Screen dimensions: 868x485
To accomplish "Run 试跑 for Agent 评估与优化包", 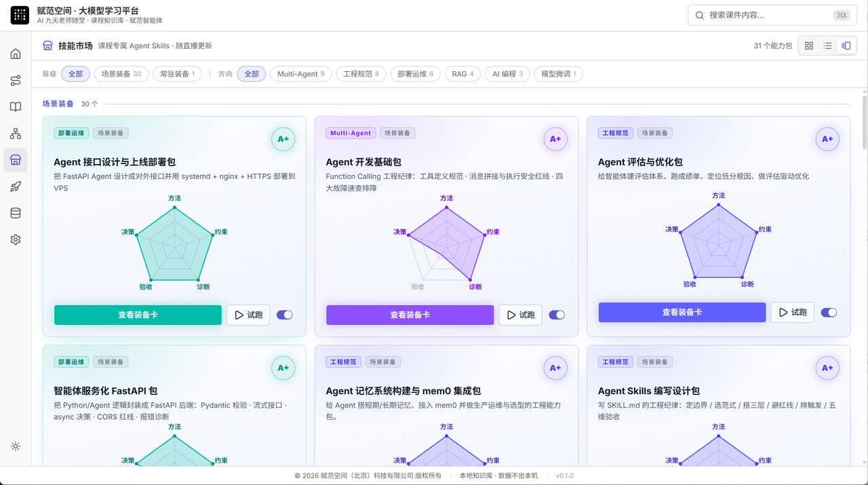I will 792,312.
